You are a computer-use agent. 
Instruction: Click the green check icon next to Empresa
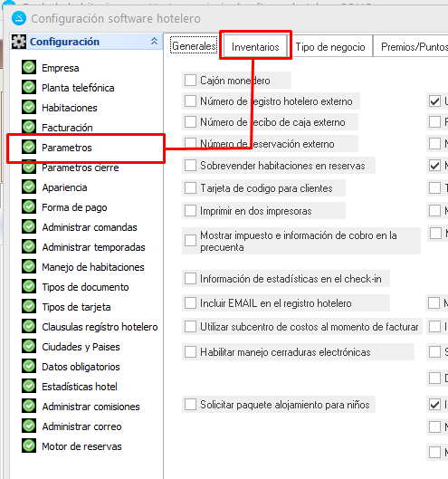[29, 67]
